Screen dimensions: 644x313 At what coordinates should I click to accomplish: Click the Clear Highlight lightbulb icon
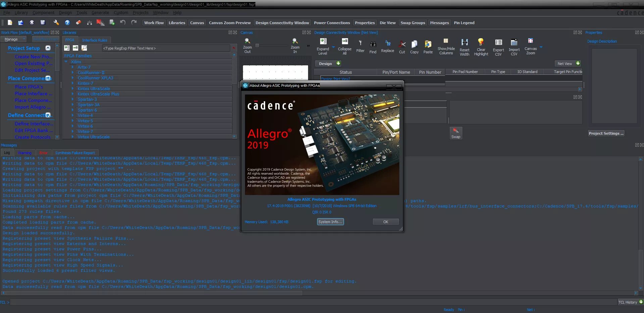481,47
